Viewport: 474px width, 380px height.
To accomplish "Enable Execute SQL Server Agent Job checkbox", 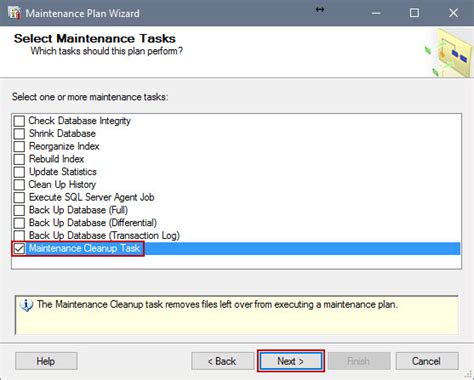I will [x=19, y=197].
